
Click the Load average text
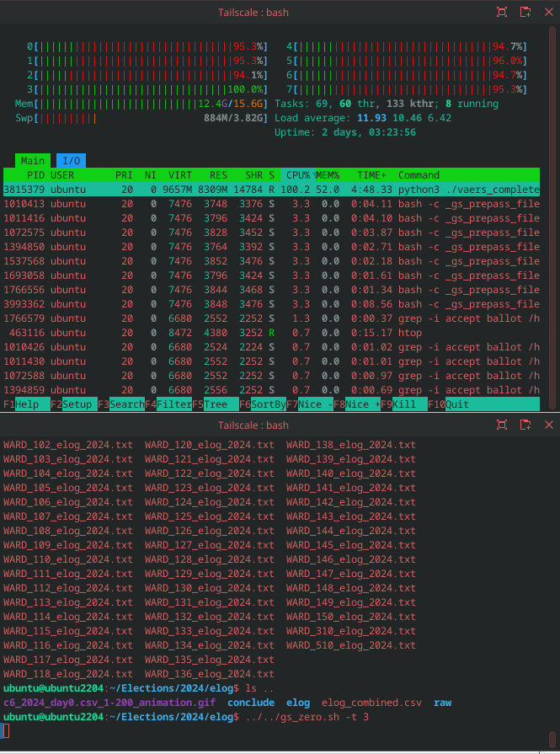click(363, 118)
